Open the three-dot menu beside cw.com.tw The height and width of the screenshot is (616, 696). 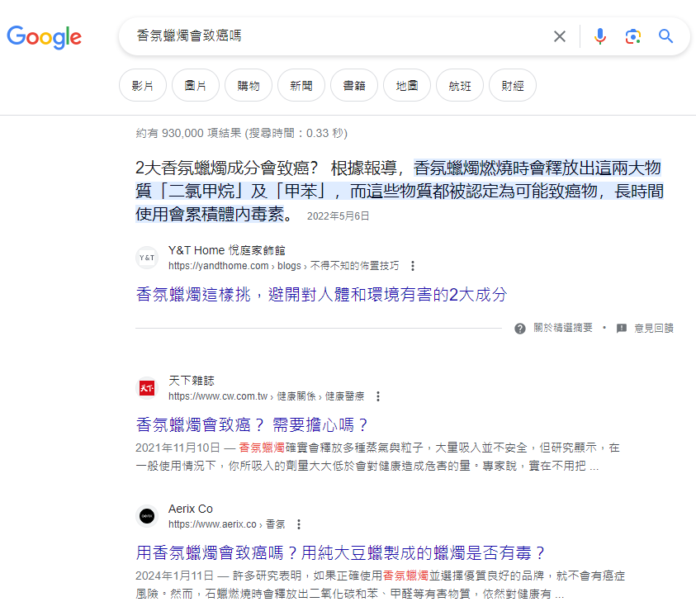(x=378, y=396)
